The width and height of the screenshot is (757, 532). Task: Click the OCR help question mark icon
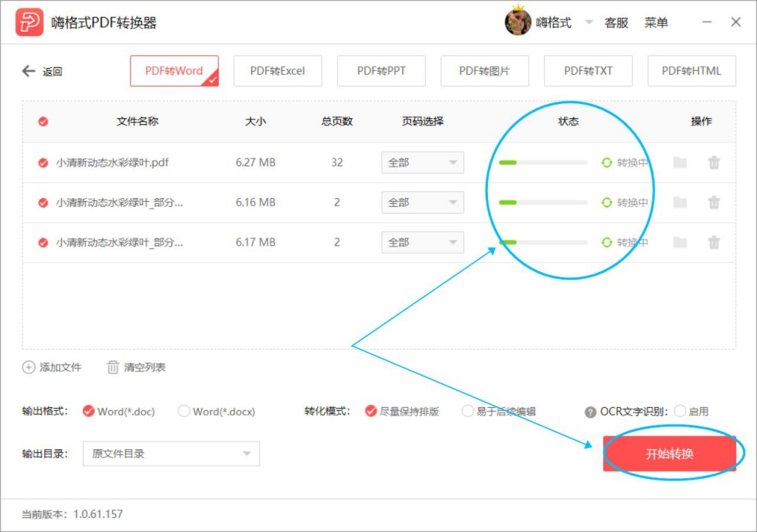(x=590, y=412)
